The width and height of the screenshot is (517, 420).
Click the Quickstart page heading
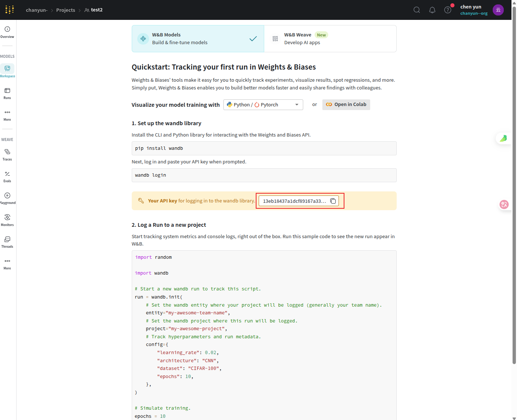click(x=224, y=67)
